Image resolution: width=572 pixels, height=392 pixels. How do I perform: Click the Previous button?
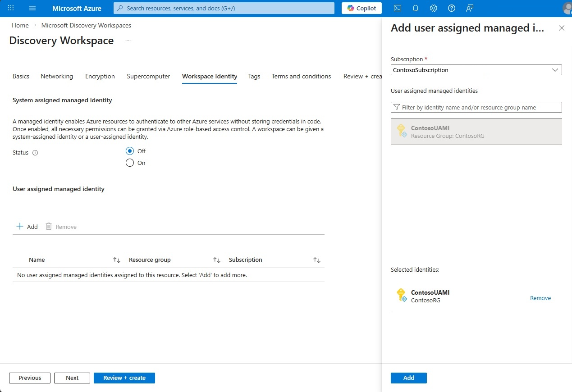click(30, 378)
